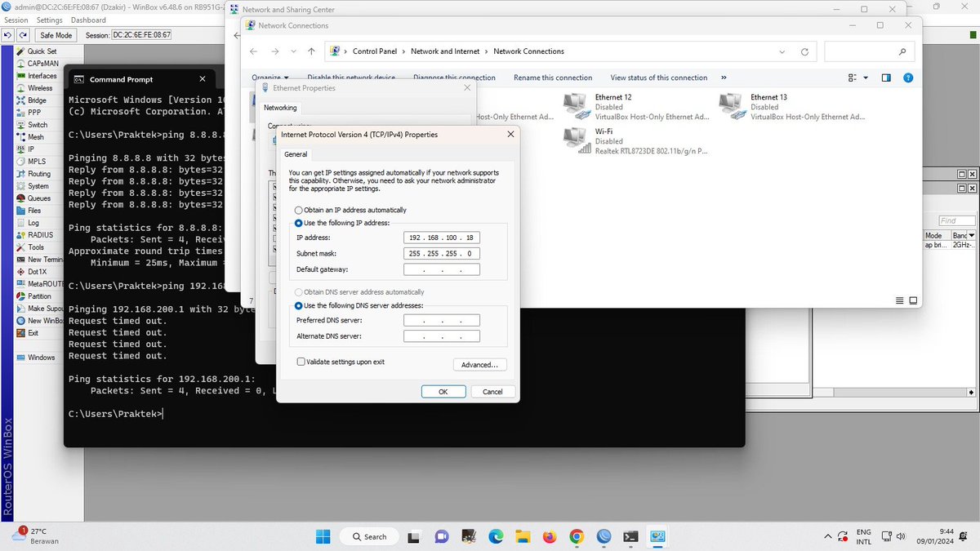Select Networking tab in Ethernet Properties
980x551 pixels.
(280, 108)
